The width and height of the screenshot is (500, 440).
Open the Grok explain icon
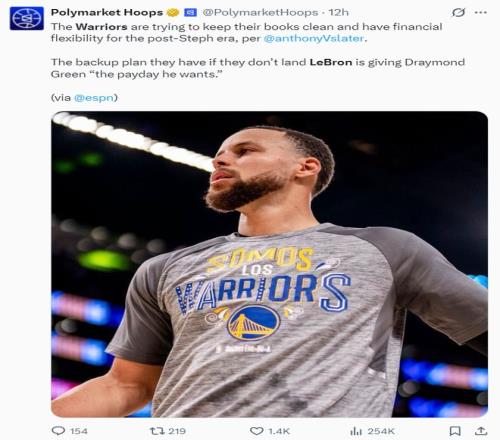coord(458,13)
